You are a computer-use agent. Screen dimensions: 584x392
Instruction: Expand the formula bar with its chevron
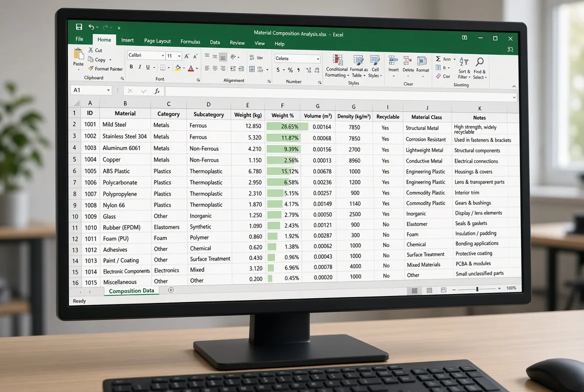click(514, 97)
